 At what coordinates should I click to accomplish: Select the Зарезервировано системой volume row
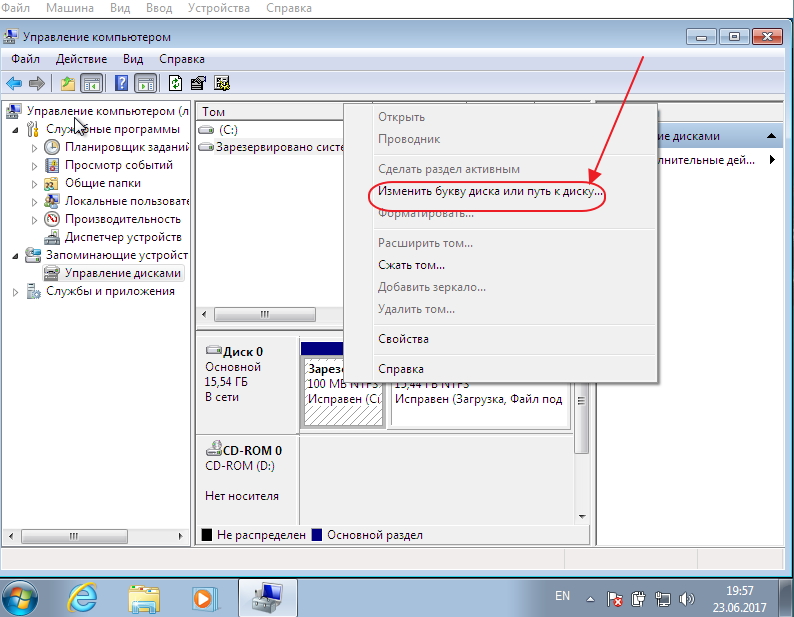click(270, 147)
